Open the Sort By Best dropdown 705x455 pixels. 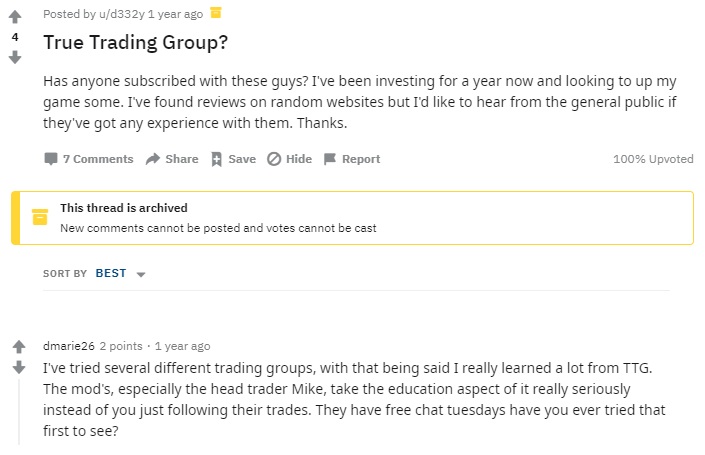pos(120,273)
